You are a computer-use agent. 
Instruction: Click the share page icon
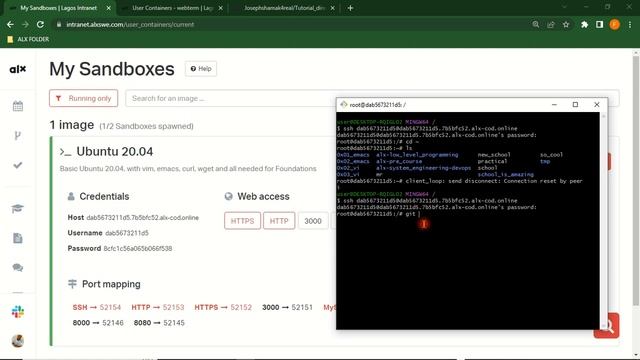coord(551,24)
